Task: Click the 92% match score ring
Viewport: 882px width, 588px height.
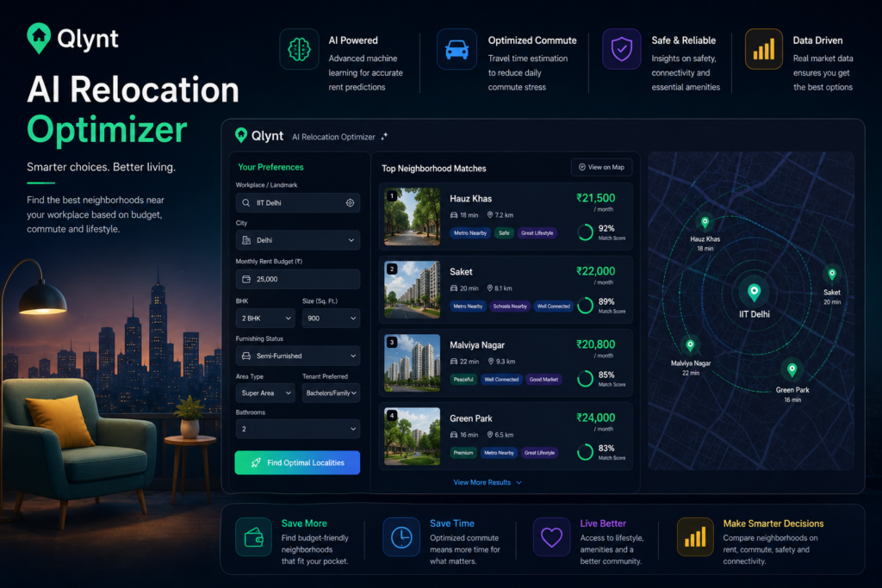Action: pos(586,232)
